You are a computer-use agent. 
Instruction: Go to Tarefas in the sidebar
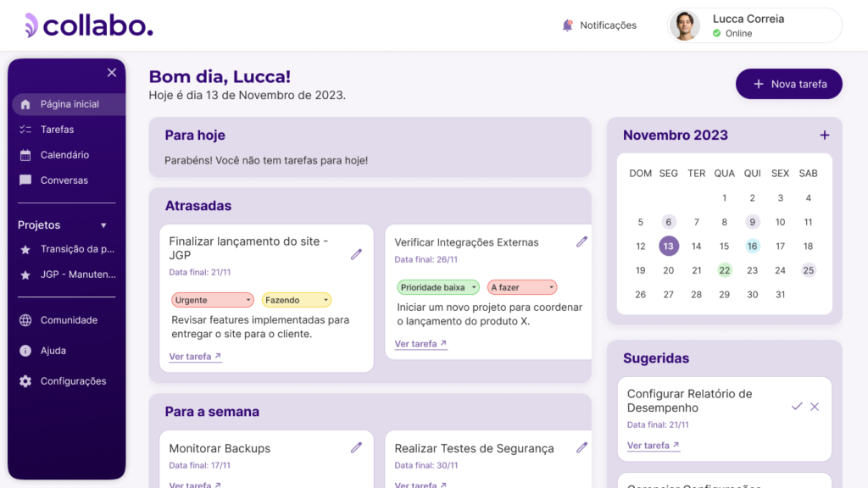pyautogui.click(x=57, y=130)
